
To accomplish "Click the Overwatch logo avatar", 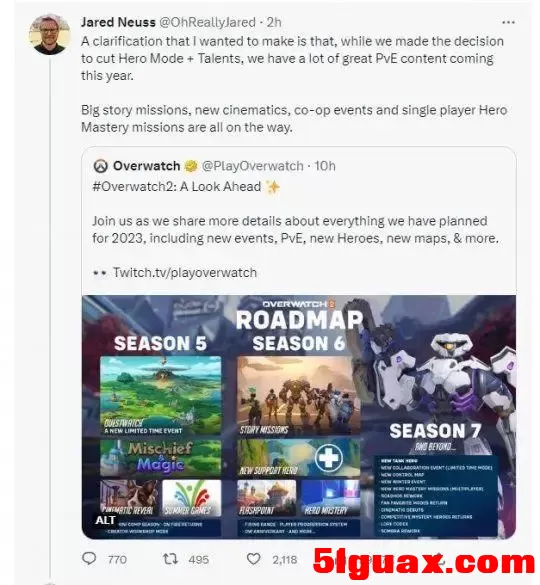I will pos(100,166).
